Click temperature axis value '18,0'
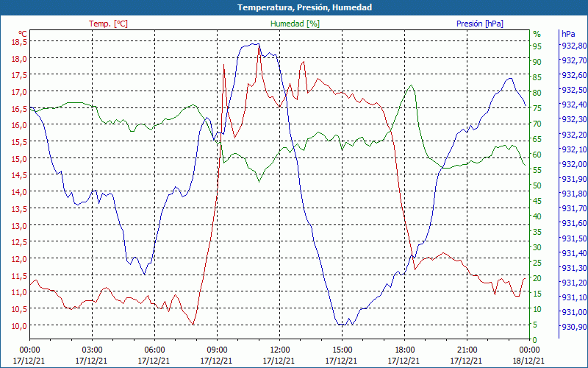The height and width of the screenshot is (368, 588). coord(19,59)
